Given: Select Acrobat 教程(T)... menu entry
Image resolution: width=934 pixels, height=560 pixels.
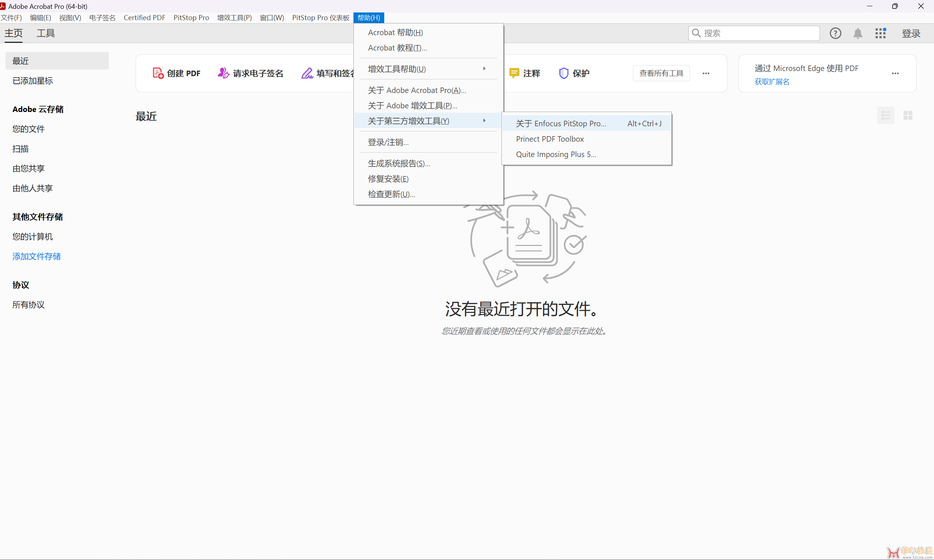Looking at the screenshot, I should tap(429, 48).
